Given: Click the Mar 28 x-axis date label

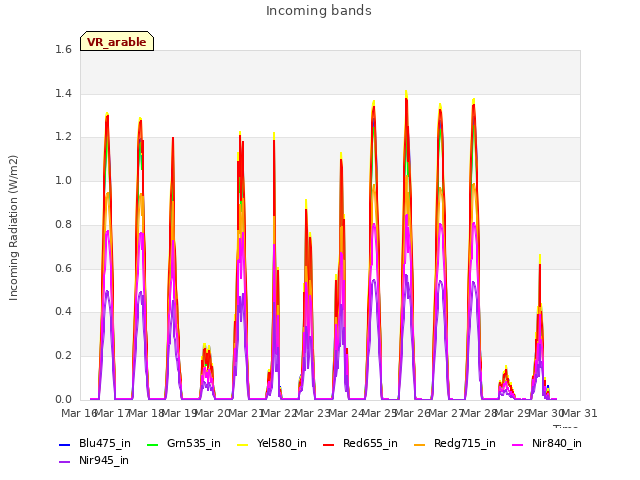Looking at the screenshot, I should coord(480,413).
